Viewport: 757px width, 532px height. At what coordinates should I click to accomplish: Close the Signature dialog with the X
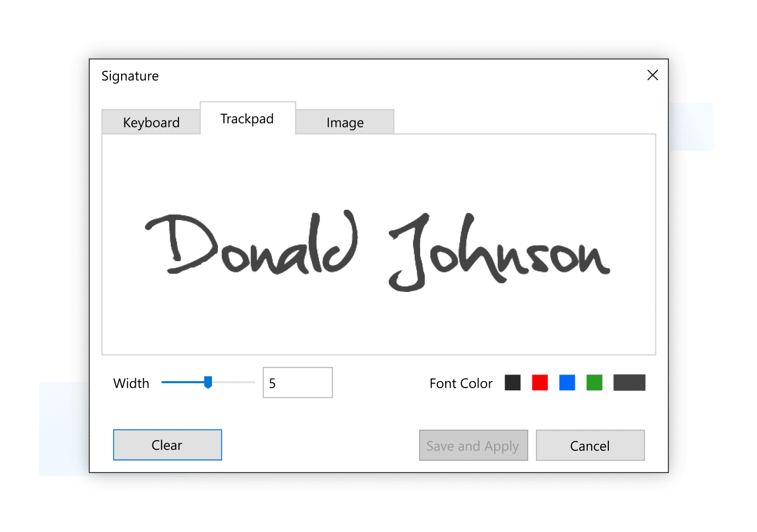653,75
